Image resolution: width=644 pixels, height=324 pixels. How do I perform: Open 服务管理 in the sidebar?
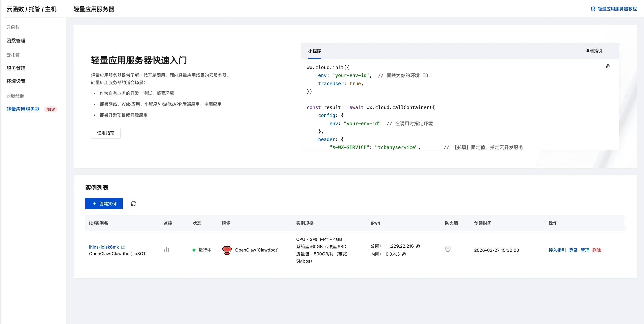pyautogui.click(x=16, y=68)
